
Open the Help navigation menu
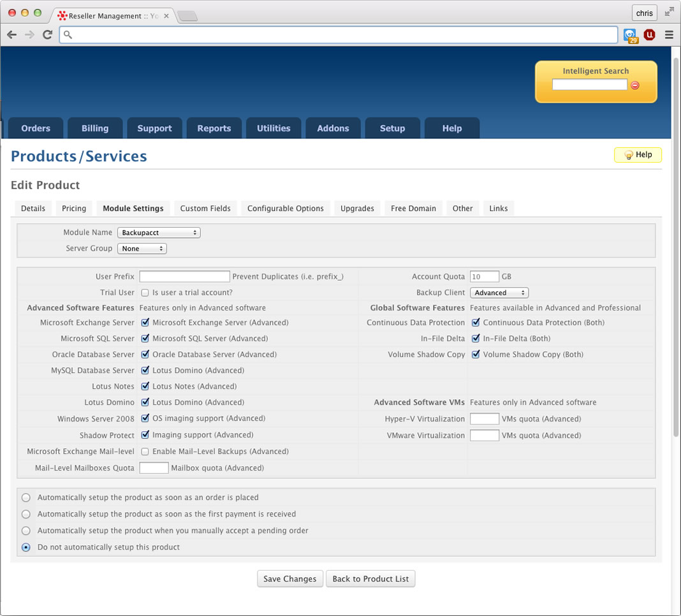[x=452, y=128]
